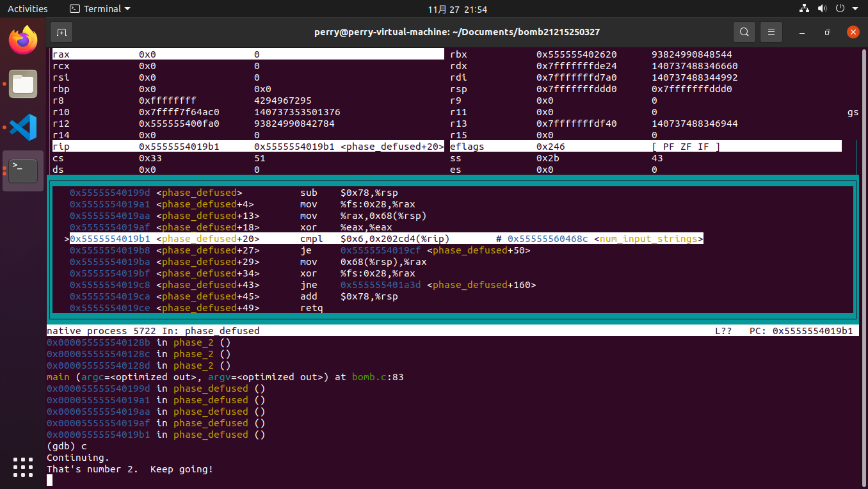Close the terminal window
The width and height of the screenshot is (868, 489).
(853, 32)
